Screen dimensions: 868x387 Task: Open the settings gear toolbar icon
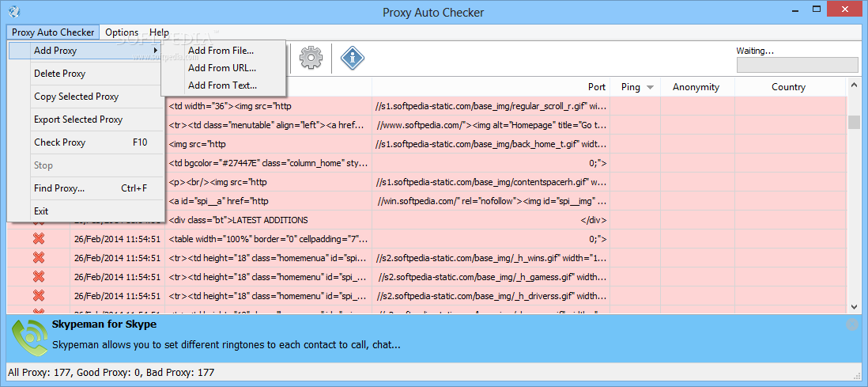(311, 58)
